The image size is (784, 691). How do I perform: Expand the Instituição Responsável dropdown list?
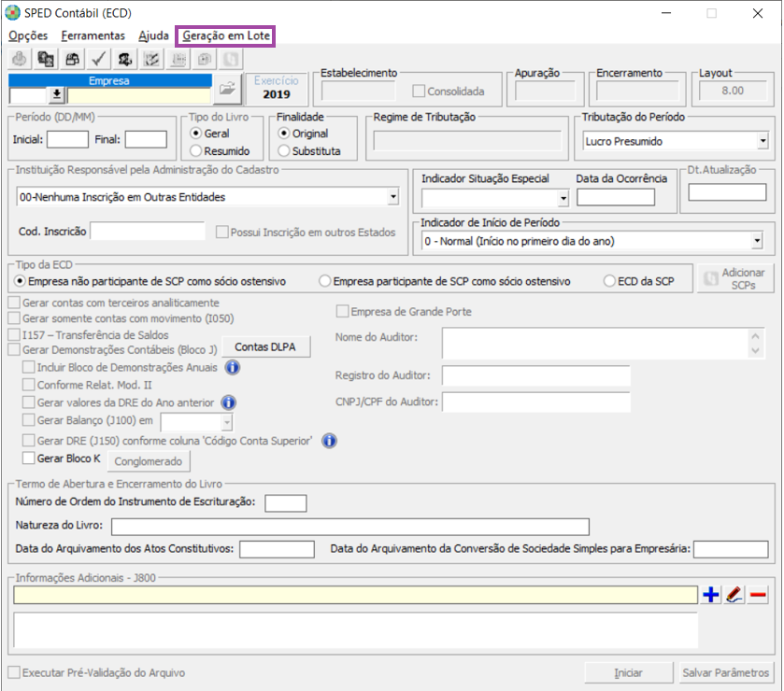pyautogui.click(x=393, y=197)
